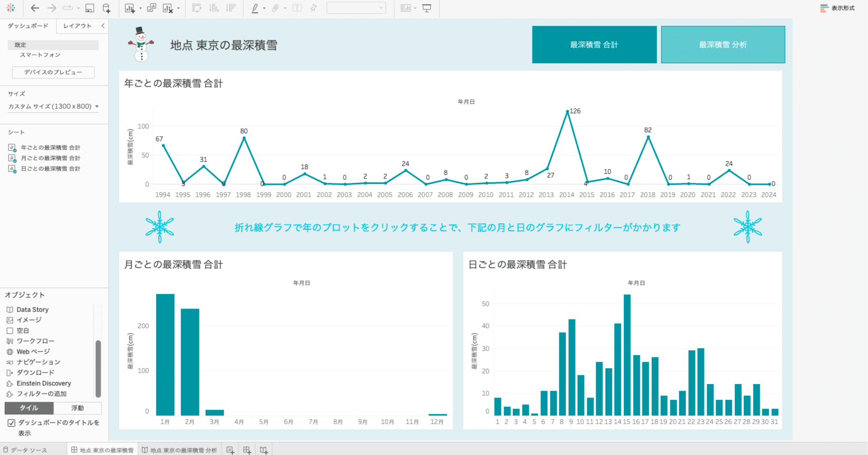
Task: Add a new data source
Action: 106,8
